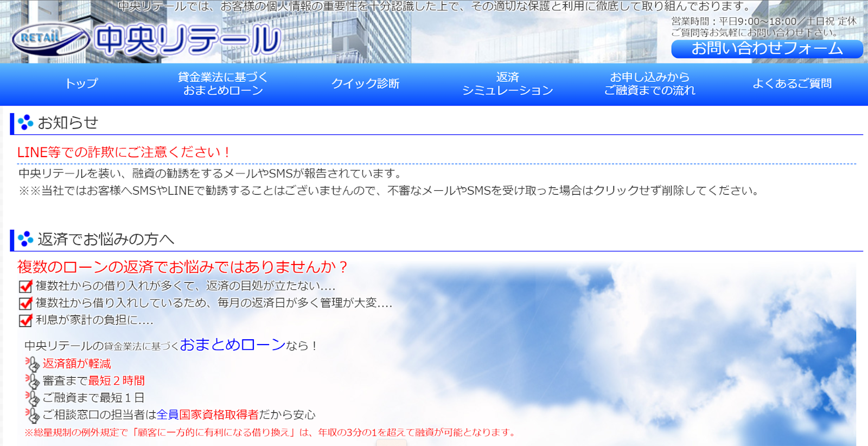Click 返済額が軽減 red text
Screen dimensions: 868x446
[76, 364]
